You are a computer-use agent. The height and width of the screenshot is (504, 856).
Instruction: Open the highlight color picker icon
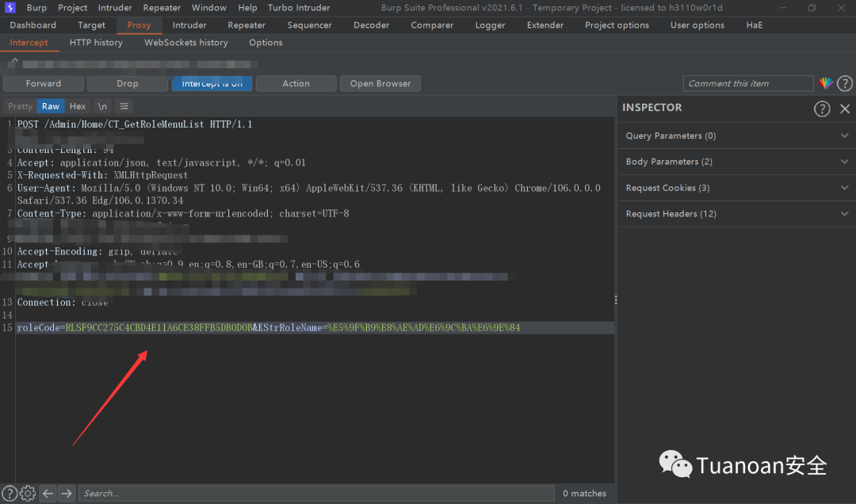pyautogui.click(x=825, y=83)
